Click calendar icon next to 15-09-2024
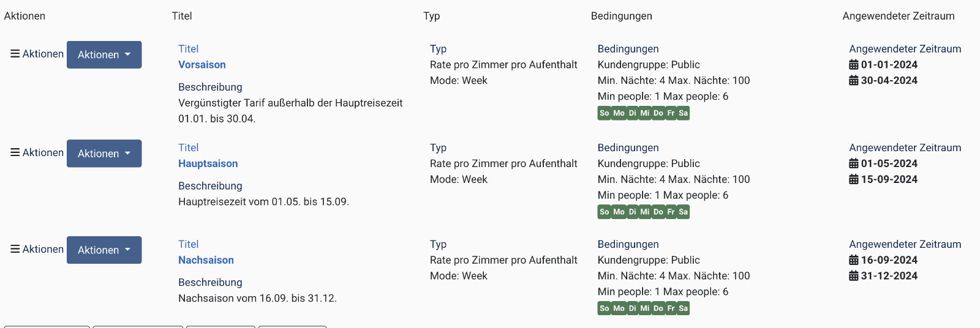980x328 pixels. (853, 179)
